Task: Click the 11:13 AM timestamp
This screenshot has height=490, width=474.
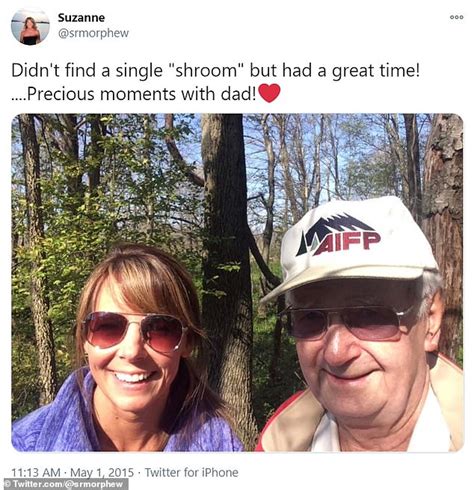Action: click(x=36, y=472)
